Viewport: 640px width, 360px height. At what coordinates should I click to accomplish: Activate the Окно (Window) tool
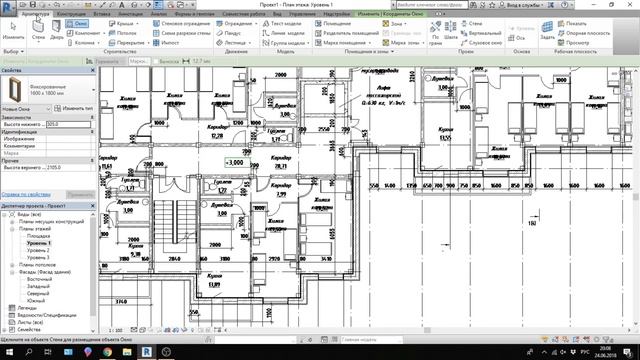click(77, 24)
